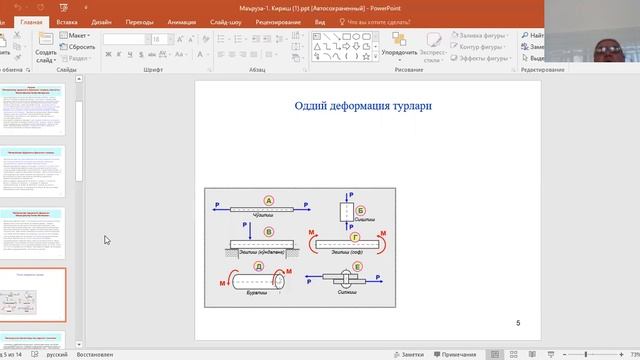Click Найти find button
The width and height of the screenshot is (640, 360).
pos(532,36)
